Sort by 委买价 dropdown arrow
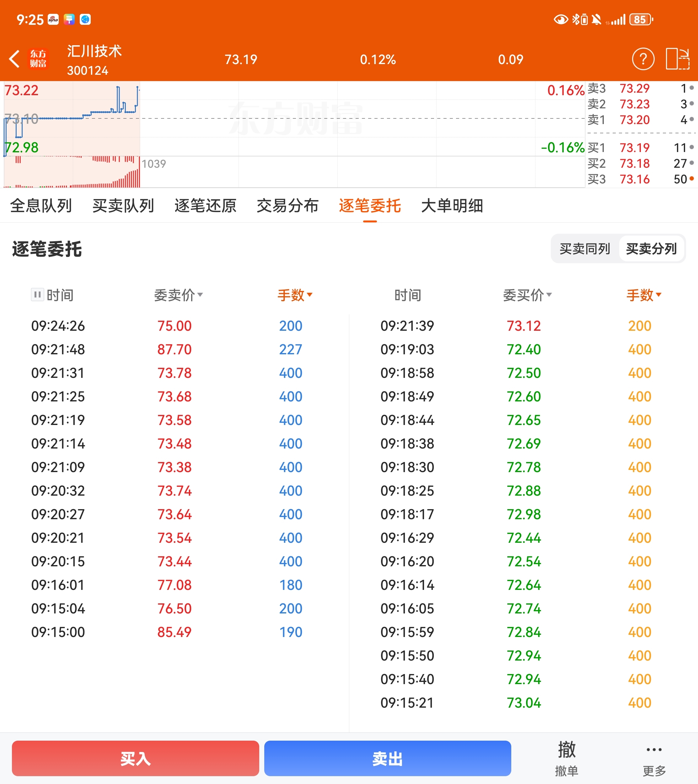 [549, 295]
